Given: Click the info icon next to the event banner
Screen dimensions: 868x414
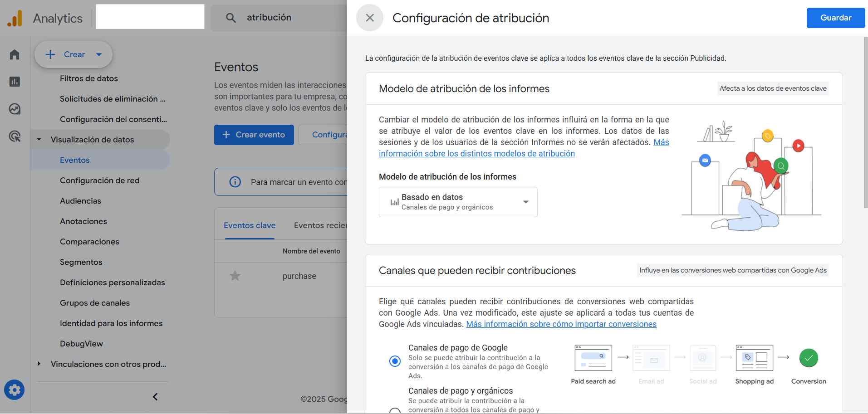Looking at the screenshot, I should tap(235, 181).
